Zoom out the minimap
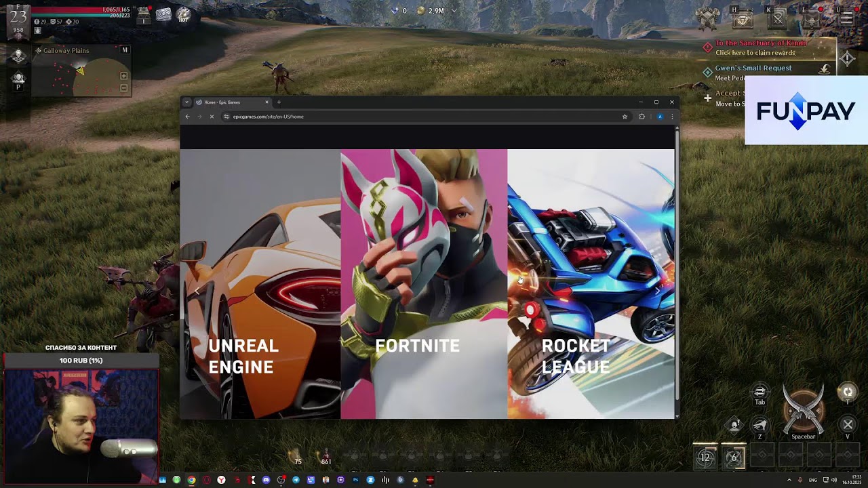This screenshot has height=488, width=868. [x=123, y=88]
